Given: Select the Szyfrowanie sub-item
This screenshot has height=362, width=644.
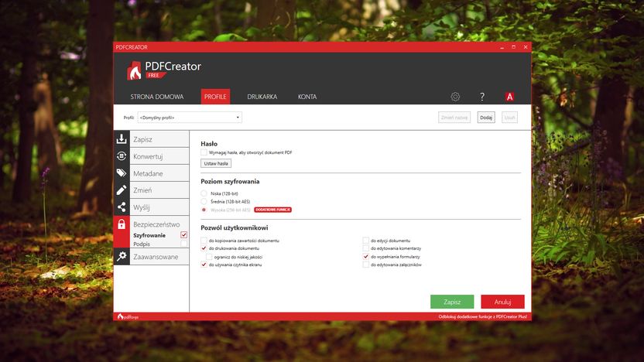Looking at the screenshot, I should pyautogui.click(x=149, y=235).
